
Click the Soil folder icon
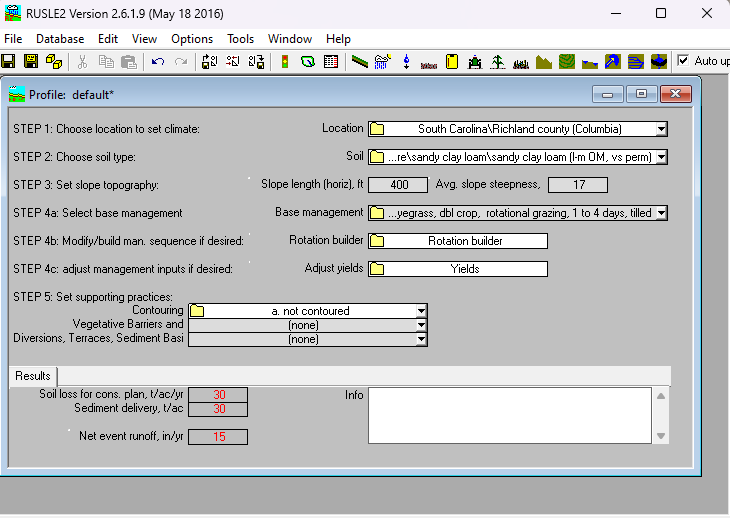click(377, 157)
